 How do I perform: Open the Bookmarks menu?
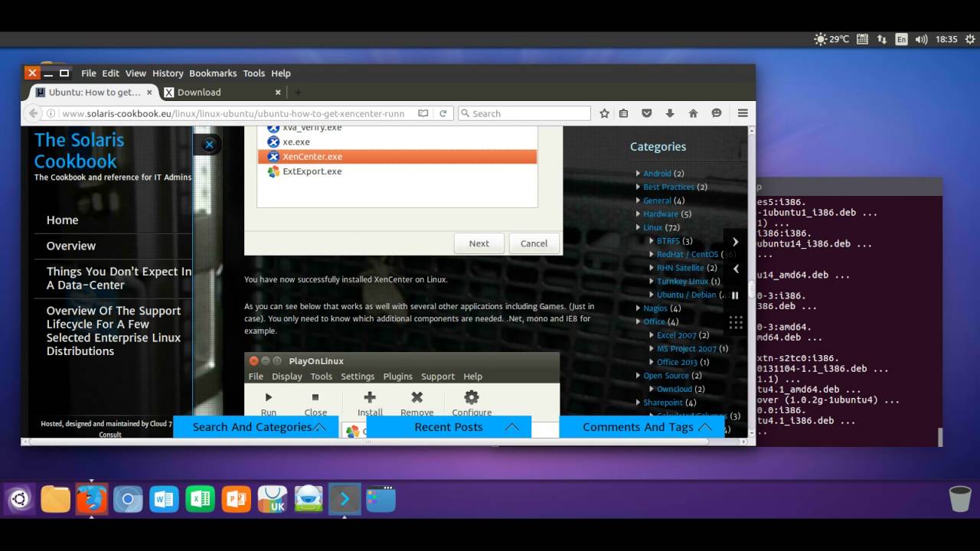coord(213,73)
